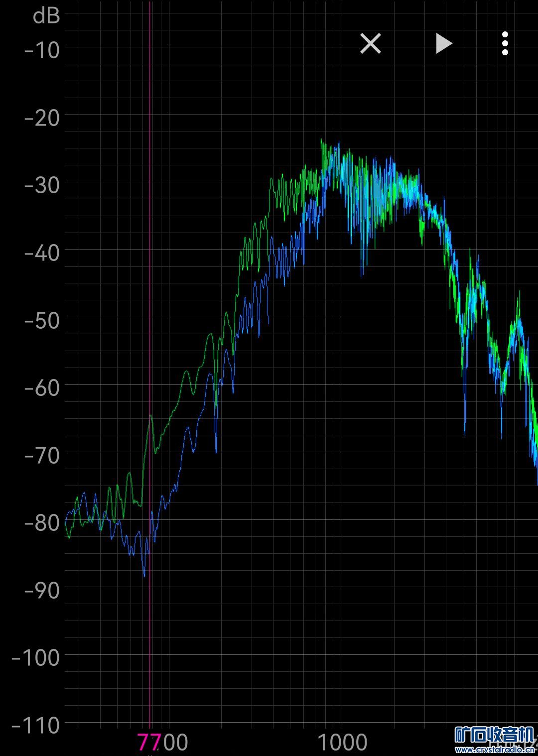Tap the -80 dB axis label
This screenshot has height=756, width=538.
[42, 522]
